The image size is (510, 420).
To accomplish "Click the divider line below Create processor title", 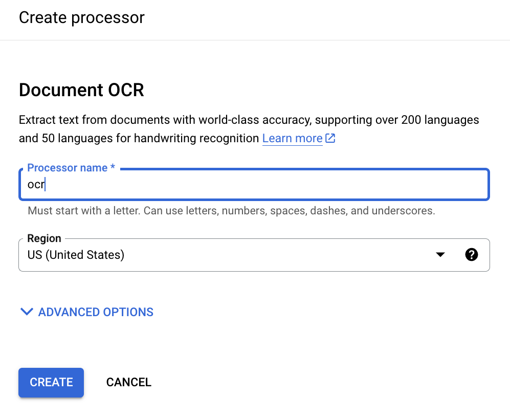I will [x=255, y=40].
